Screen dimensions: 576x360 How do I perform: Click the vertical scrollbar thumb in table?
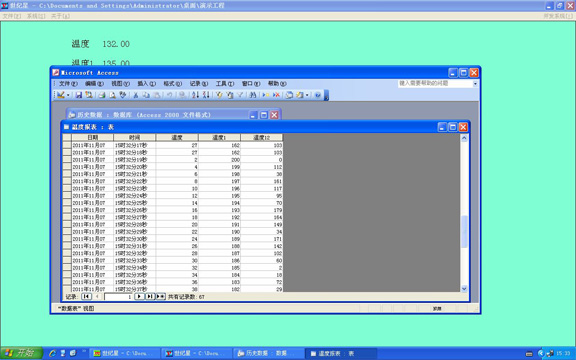[x=464, y=232]
